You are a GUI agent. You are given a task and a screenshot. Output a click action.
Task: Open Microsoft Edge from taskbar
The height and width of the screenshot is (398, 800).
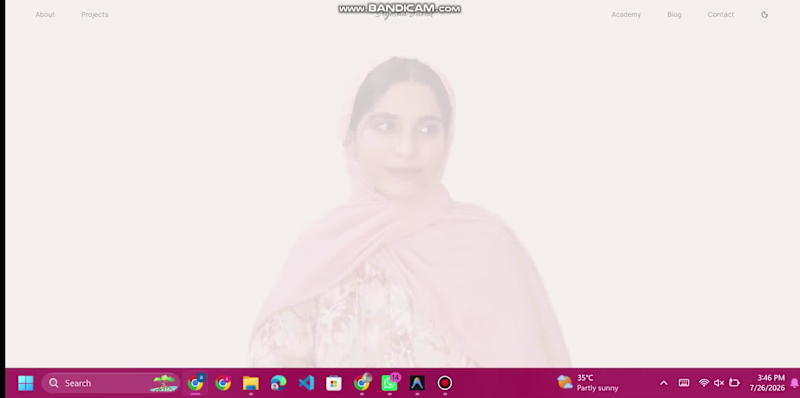(x=278, y=383)
